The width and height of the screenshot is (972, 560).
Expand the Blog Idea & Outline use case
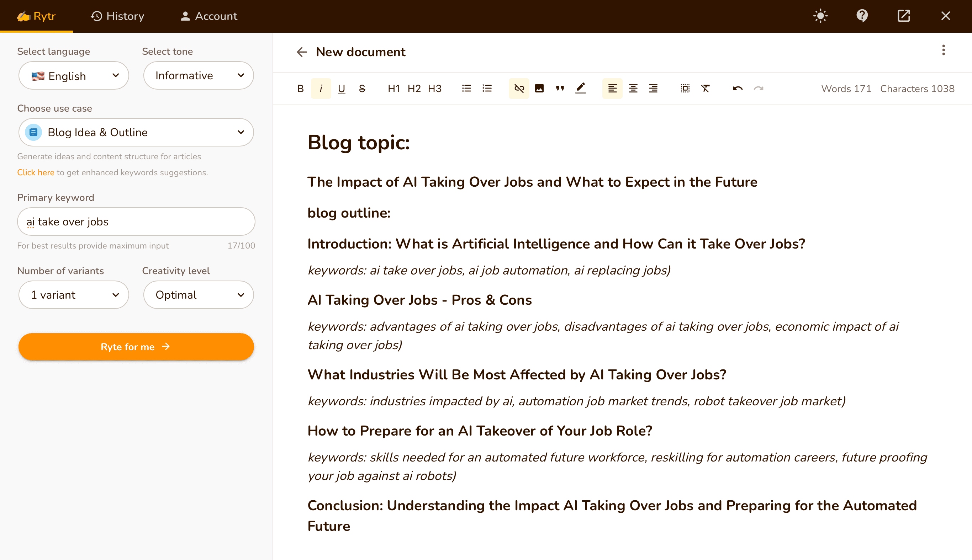click(136, 132)
